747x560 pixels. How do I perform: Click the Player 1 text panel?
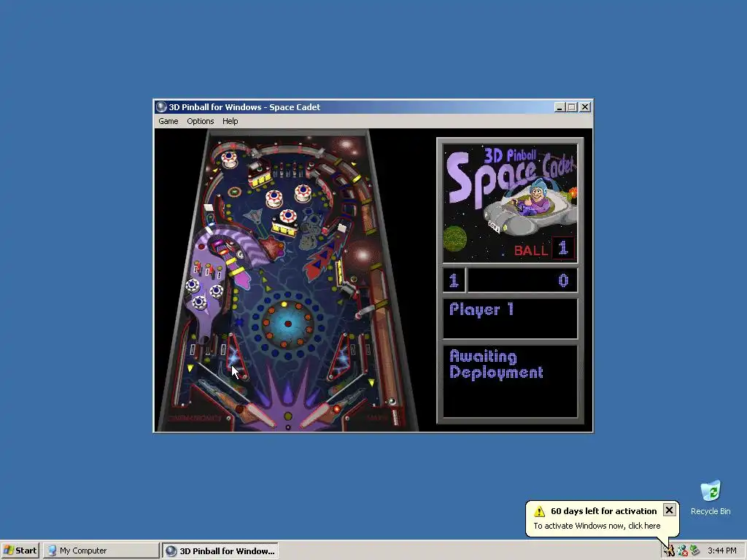click(510, 319)
